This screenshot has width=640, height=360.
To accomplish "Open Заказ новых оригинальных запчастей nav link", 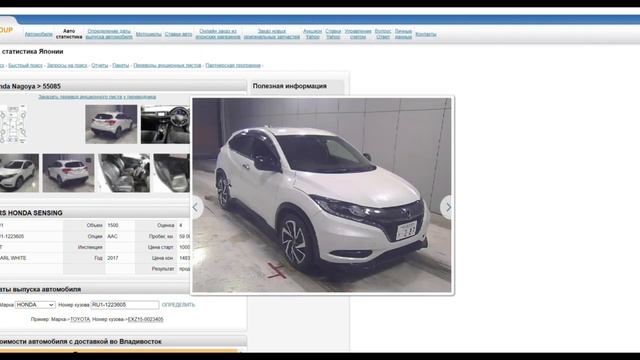I will pos(272,34).
